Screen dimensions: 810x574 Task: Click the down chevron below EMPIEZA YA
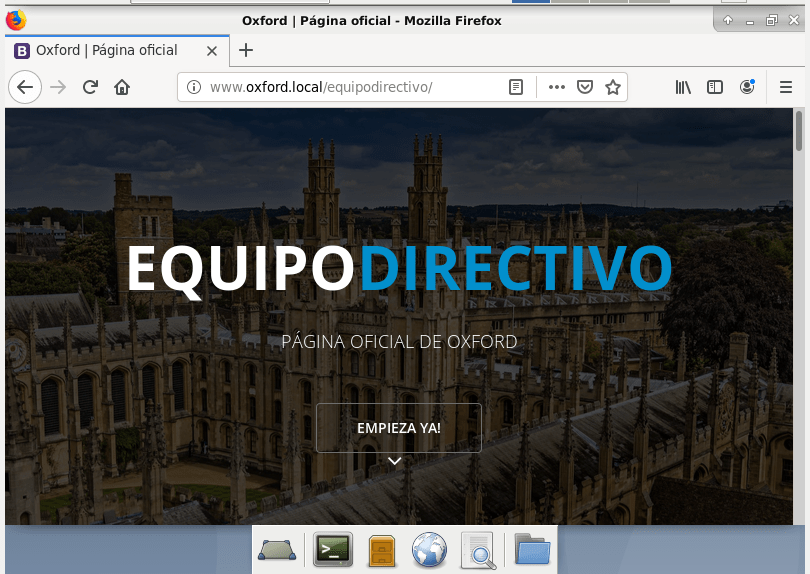click(x=395, y=461)
